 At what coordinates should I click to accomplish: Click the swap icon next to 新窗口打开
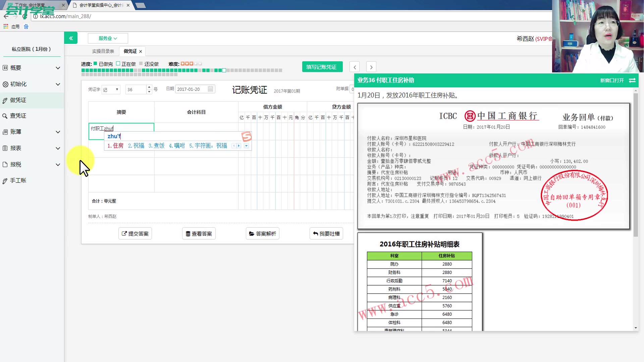(x=633, y=80)
